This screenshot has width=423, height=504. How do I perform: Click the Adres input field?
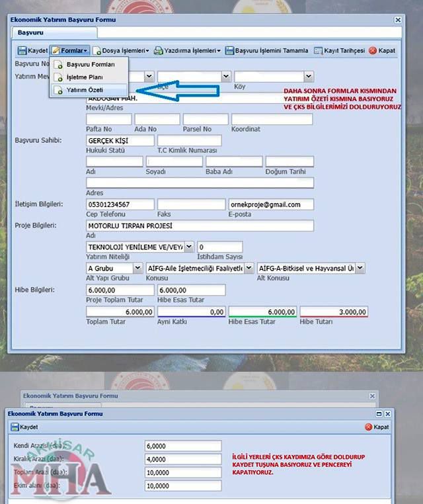click(200, 183)
